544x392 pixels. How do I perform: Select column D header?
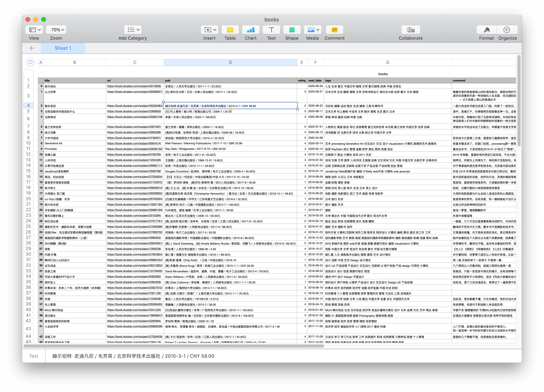click(230, 62)
